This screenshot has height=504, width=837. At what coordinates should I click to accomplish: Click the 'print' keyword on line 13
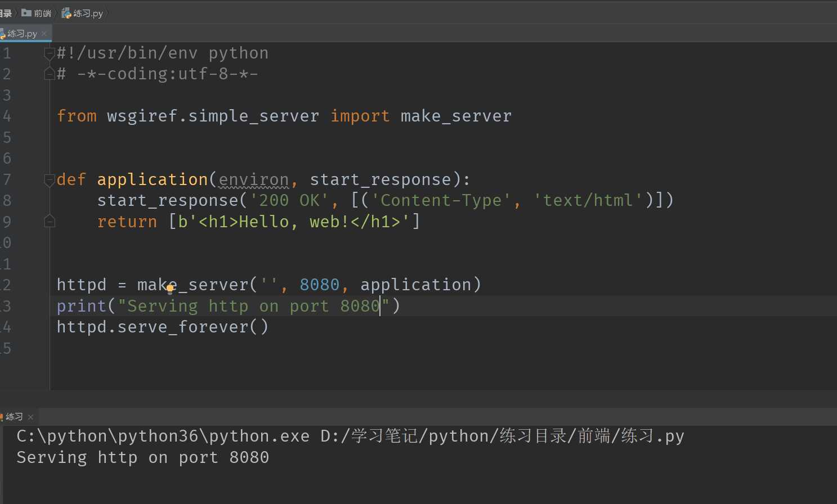(82, 306)
